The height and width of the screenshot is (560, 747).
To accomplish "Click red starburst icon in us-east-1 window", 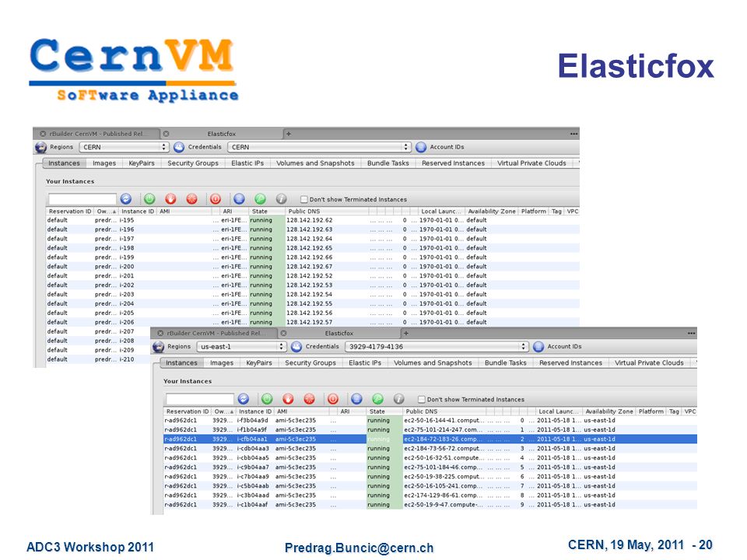I will (309, 399).
